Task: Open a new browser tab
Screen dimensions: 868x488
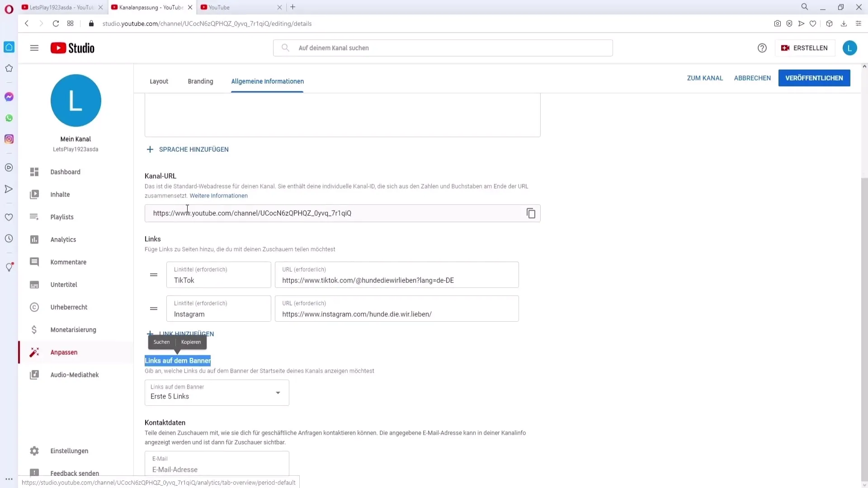Action: point(293,7)
